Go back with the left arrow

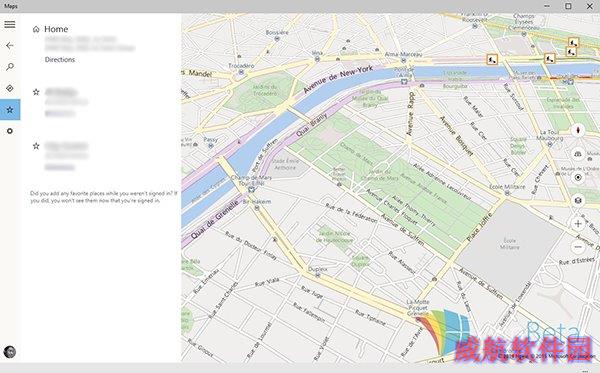coord(10,46)
